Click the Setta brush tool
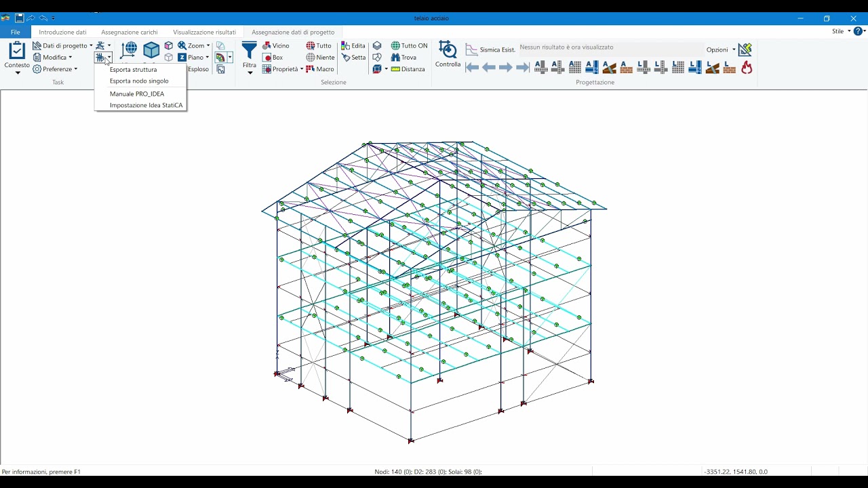 point(353,58)
